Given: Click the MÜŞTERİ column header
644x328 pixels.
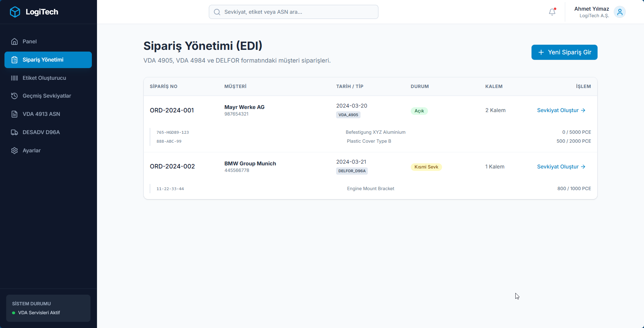Looking at the screenshot, I should [x=235, y=86].
